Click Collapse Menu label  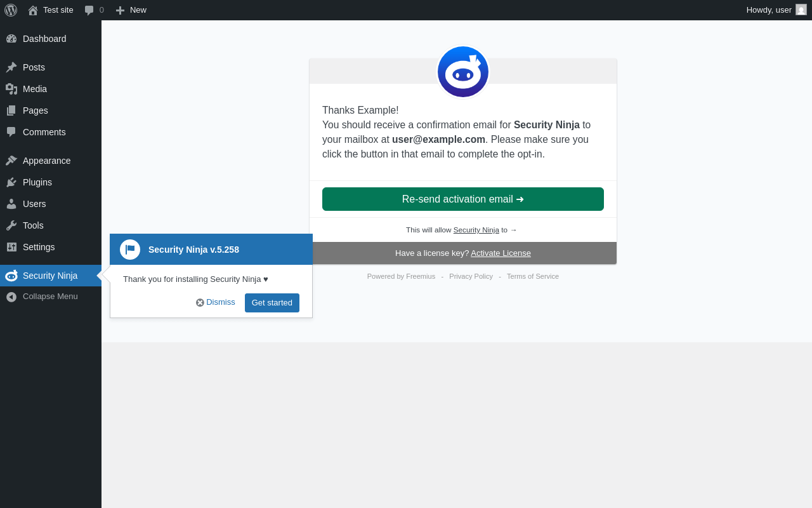(50, 297)
